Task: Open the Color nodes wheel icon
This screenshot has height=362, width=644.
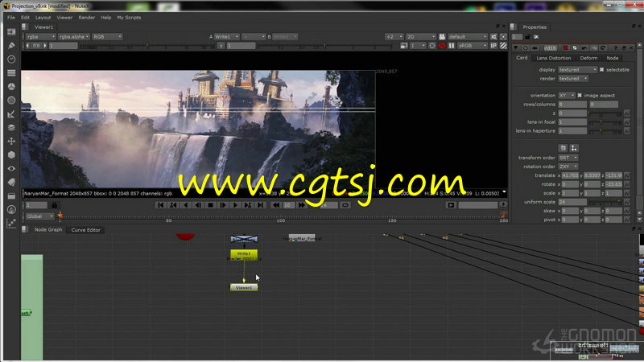Action: tap(11, 87)
